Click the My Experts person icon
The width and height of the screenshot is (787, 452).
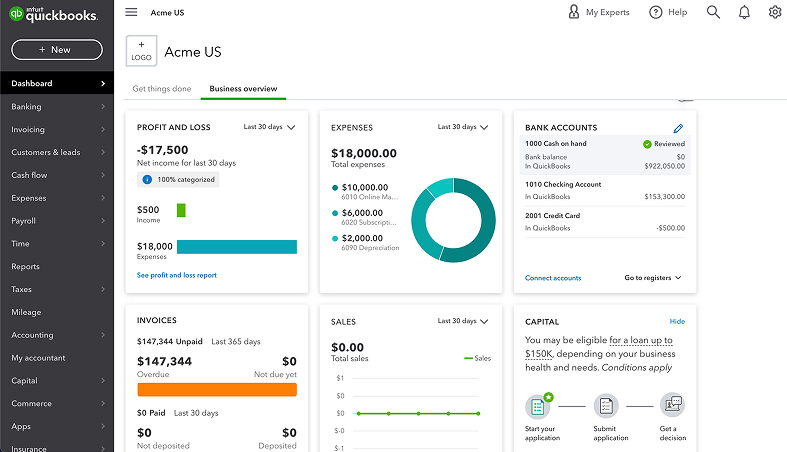[574, 12]
